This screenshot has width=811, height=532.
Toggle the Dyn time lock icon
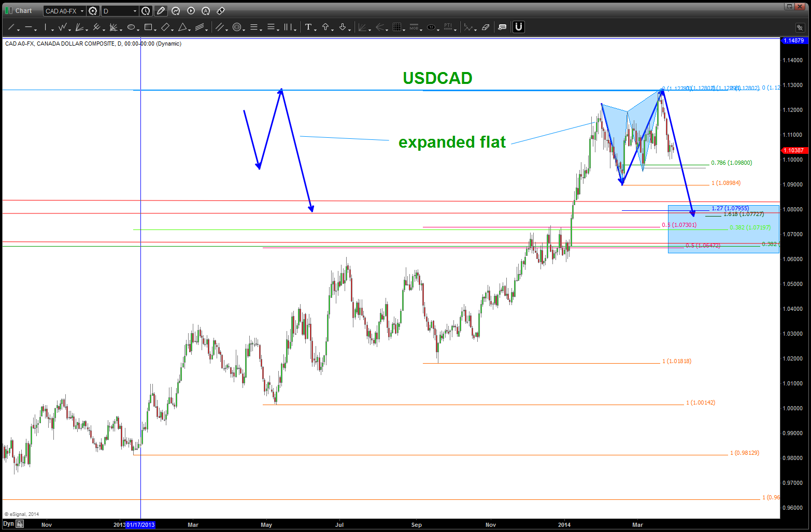coord(20,524)
